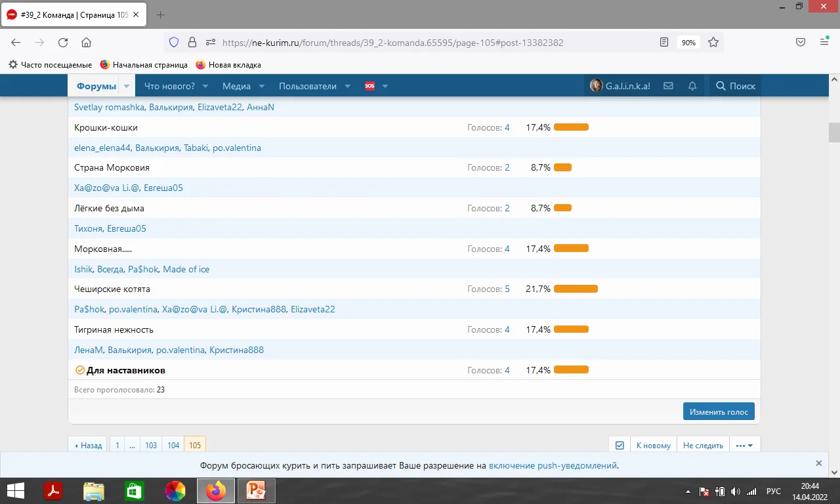Open network status in system tray
The image size is (840, 504).
point(751,492)
